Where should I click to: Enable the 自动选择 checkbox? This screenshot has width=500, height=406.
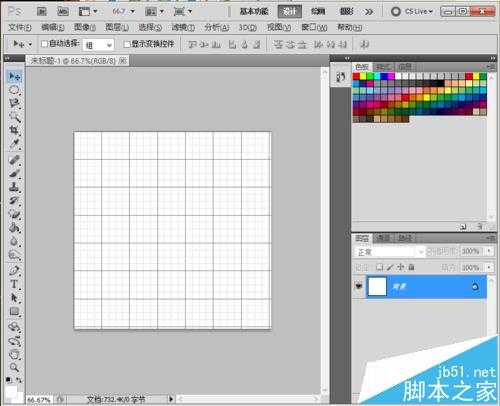44,44
